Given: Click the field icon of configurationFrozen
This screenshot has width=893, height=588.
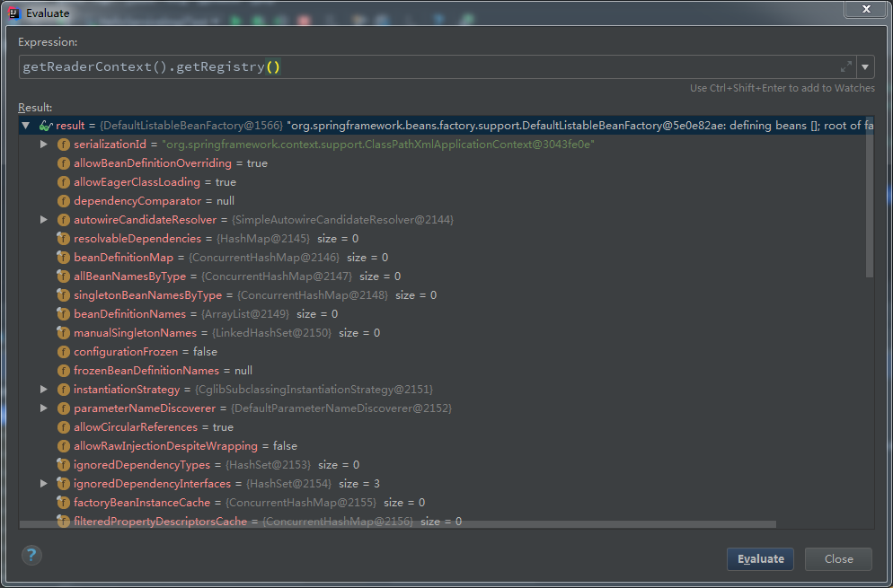Looking at the screenshot, I should (x=63, y=352).
